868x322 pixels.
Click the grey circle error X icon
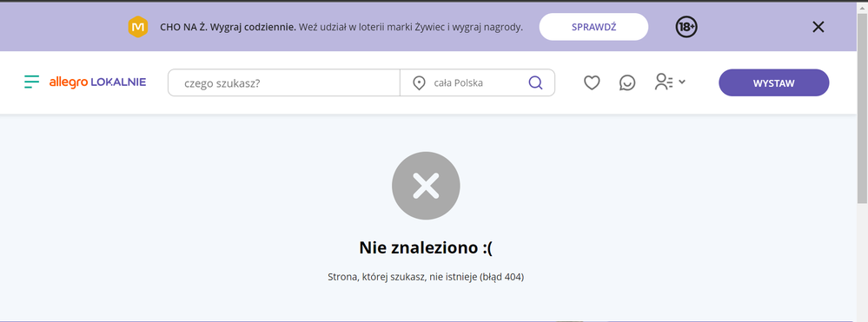426,186
